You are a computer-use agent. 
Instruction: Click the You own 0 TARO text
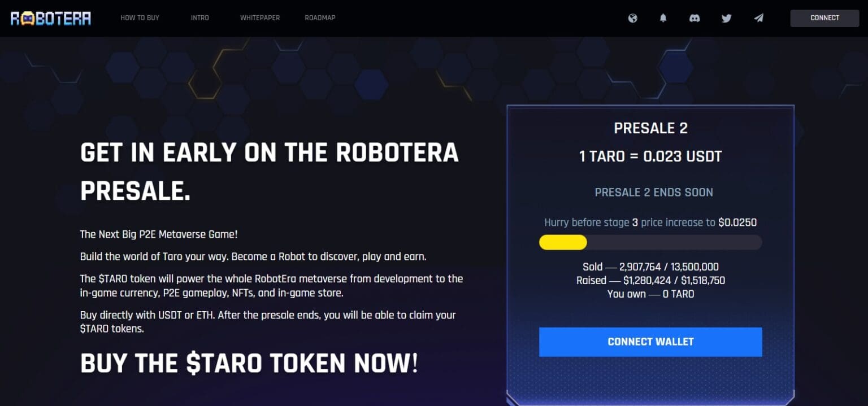tap(650, 294)
